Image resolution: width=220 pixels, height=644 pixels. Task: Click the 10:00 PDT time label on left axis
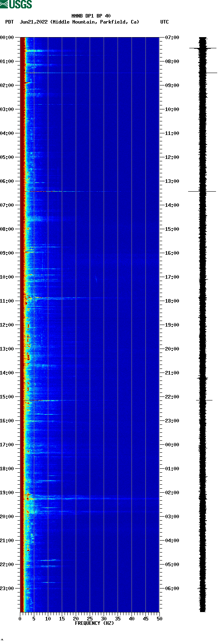click(x=7, y=277)
